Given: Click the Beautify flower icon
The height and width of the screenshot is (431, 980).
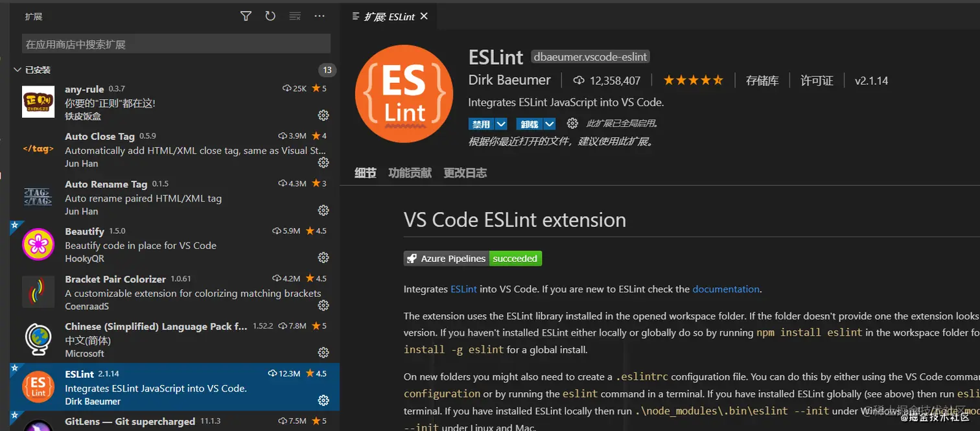Looking at the screenshot, I should click(x=38, y=244).
